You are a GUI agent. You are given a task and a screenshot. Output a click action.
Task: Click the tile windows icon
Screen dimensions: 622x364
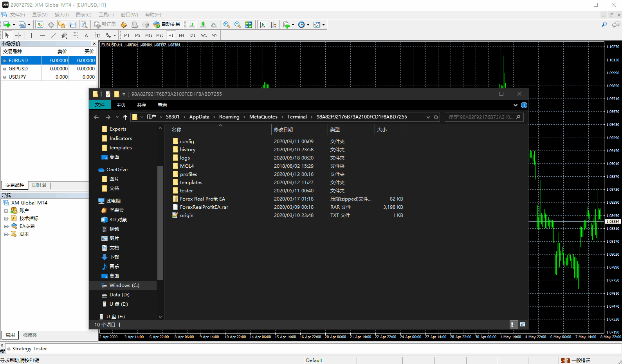click(249, 25)
